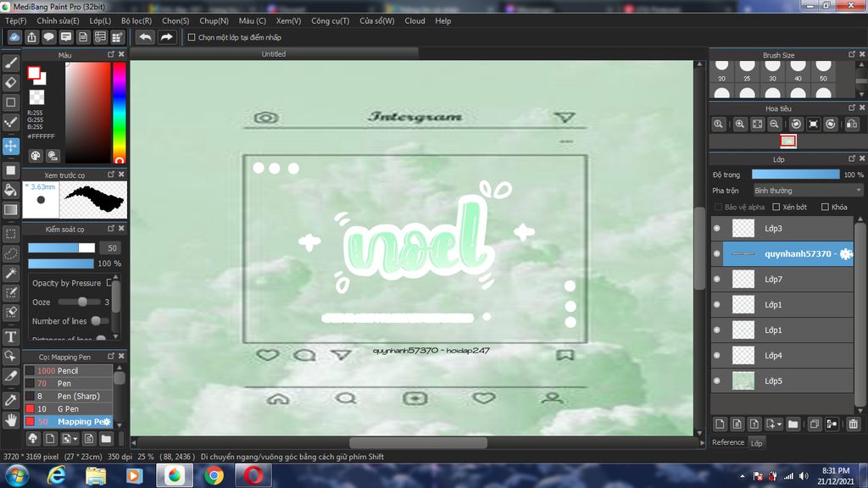868x488 pixels.
Task: Toggle Opacity by Pressure checkbox
Action: point(109,283)
